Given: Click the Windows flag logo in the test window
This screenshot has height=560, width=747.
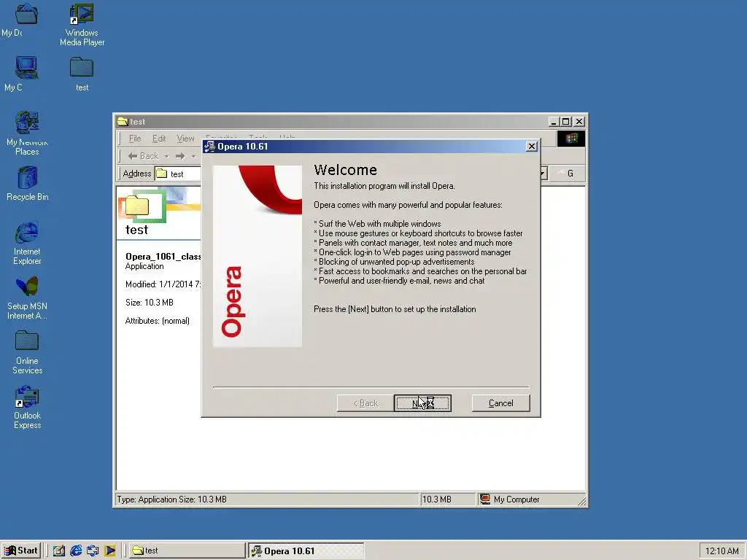Looking at the screenshot, I should click(571, 139).
